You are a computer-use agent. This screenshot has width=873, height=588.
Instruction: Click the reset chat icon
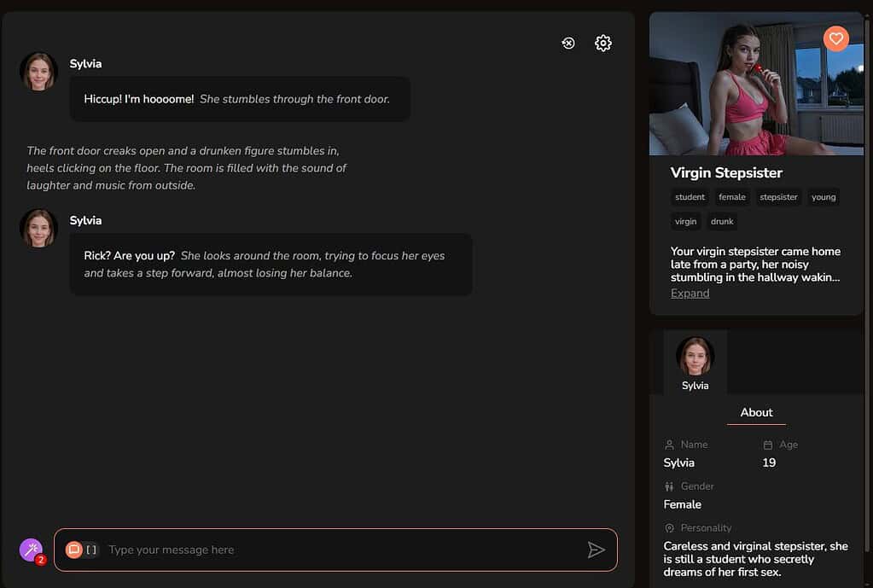pos(567,43)
